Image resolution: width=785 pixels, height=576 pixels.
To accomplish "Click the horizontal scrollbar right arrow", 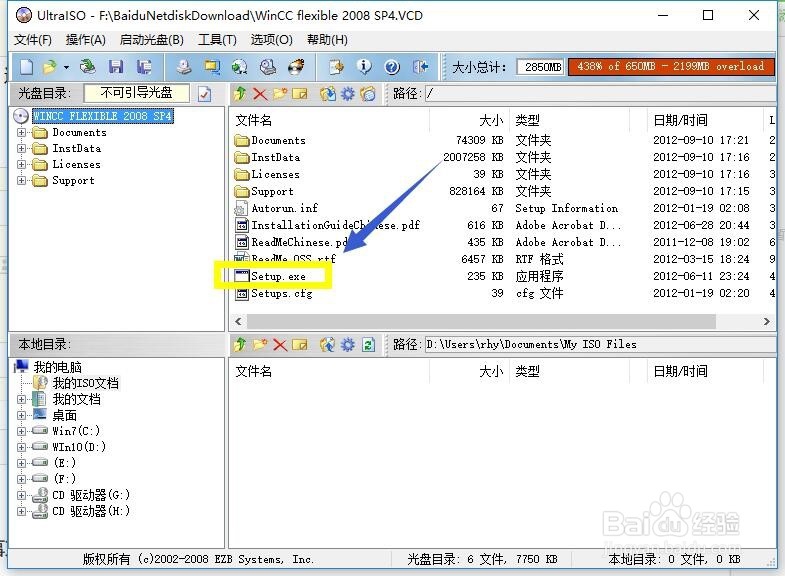I will pos(766,321).
